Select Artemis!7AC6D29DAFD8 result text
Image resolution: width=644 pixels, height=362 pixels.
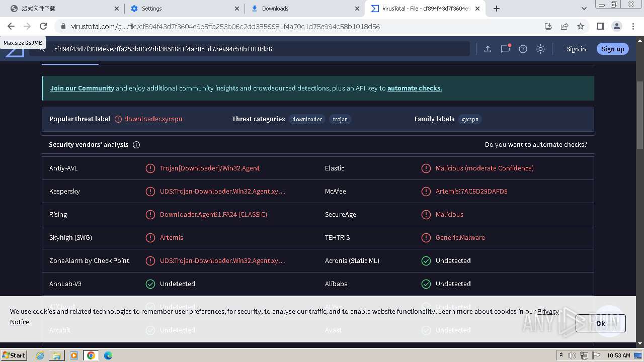click(471, 191)
